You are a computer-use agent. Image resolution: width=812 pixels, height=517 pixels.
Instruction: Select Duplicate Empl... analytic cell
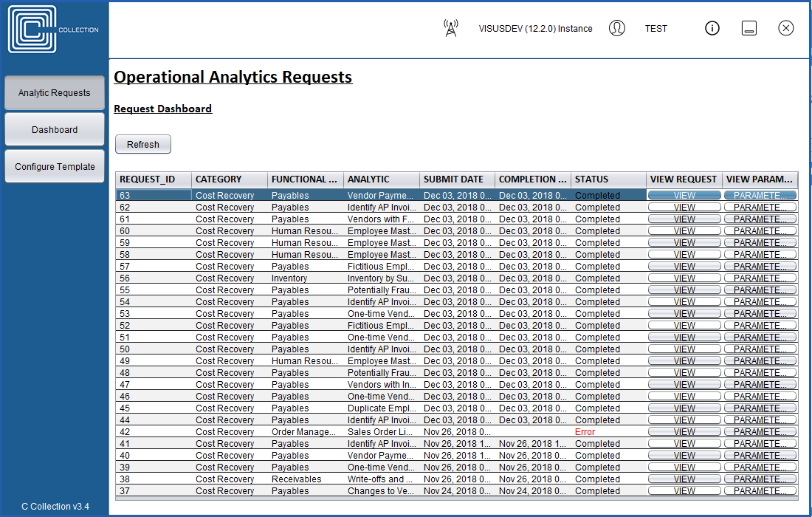[381, 408]
